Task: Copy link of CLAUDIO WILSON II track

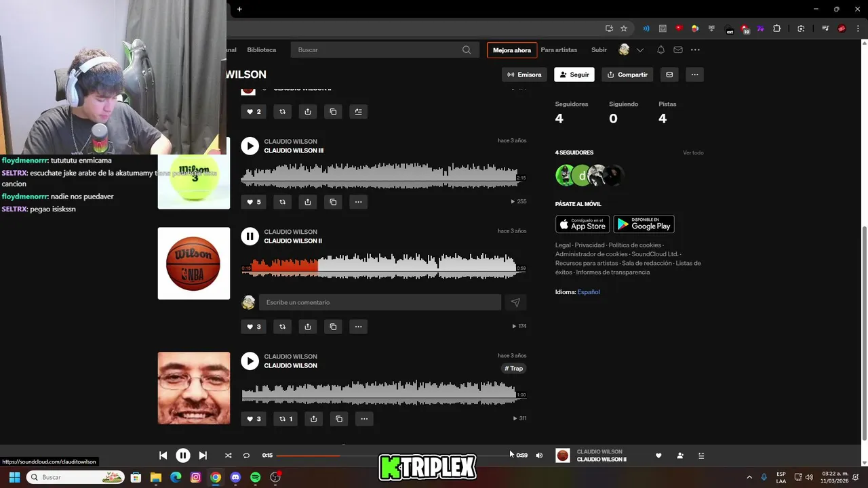Action: [x=333, y=326]
